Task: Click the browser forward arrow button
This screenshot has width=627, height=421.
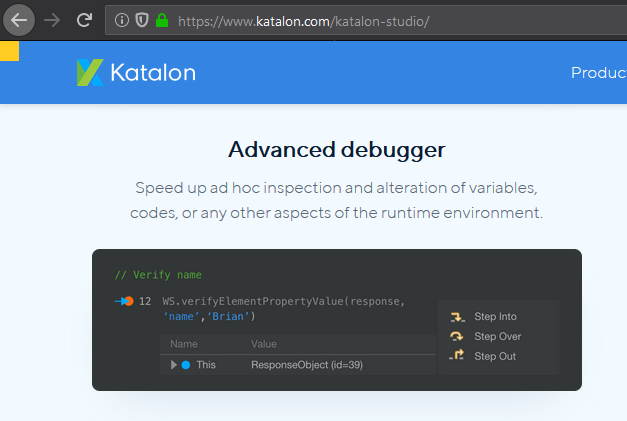Action: (52, 19)
